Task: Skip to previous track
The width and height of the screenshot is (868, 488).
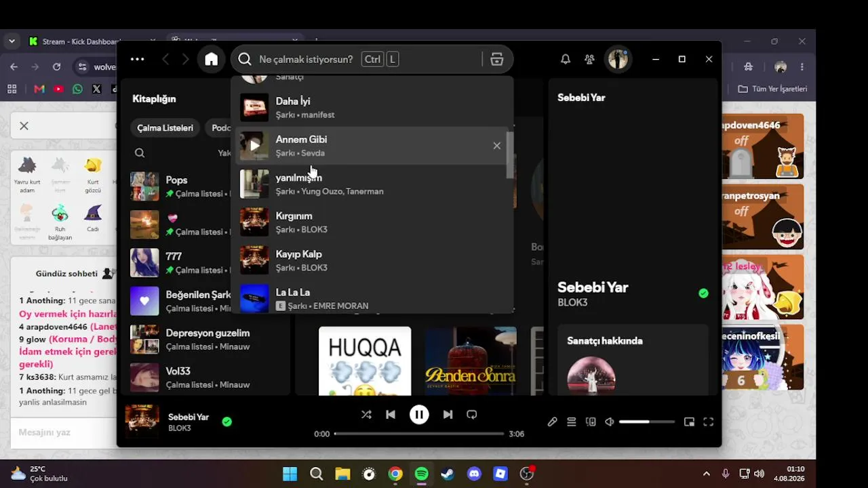Action: coord(391,415)
